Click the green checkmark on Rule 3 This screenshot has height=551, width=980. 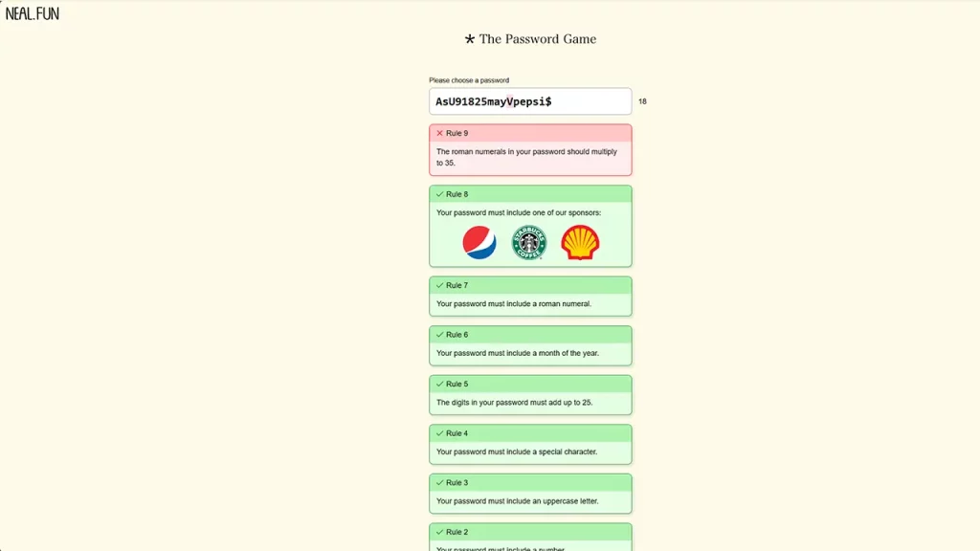coord(439,482)
